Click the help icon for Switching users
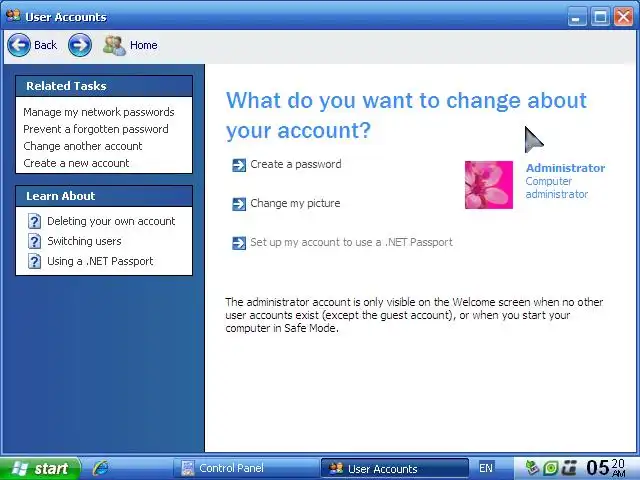The width and height of the screenshot is (640, 480). 34,241
